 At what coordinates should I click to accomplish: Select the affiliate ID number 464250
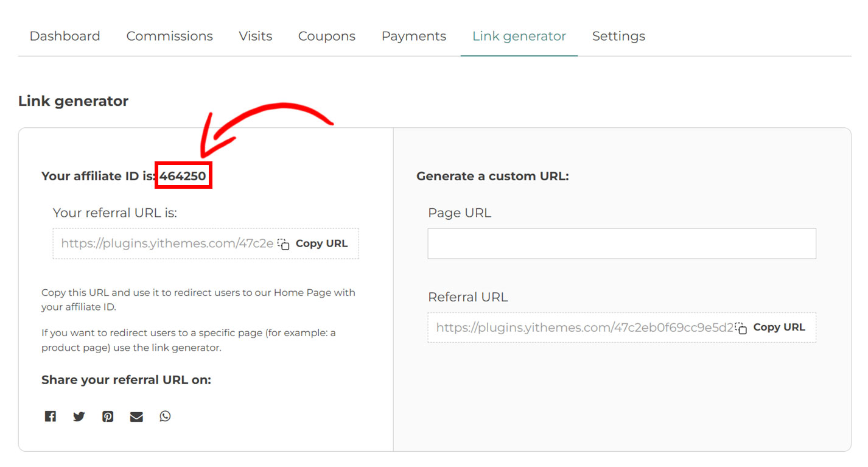(183, 176)
